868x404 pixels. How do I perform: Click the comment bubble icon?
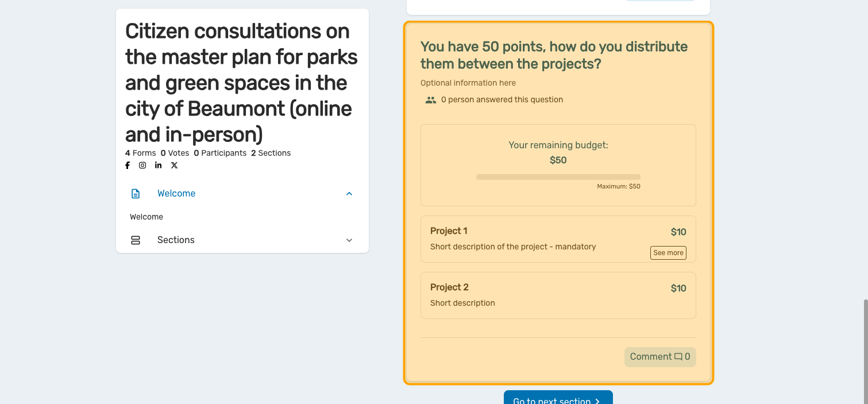[x=678, y=357]
